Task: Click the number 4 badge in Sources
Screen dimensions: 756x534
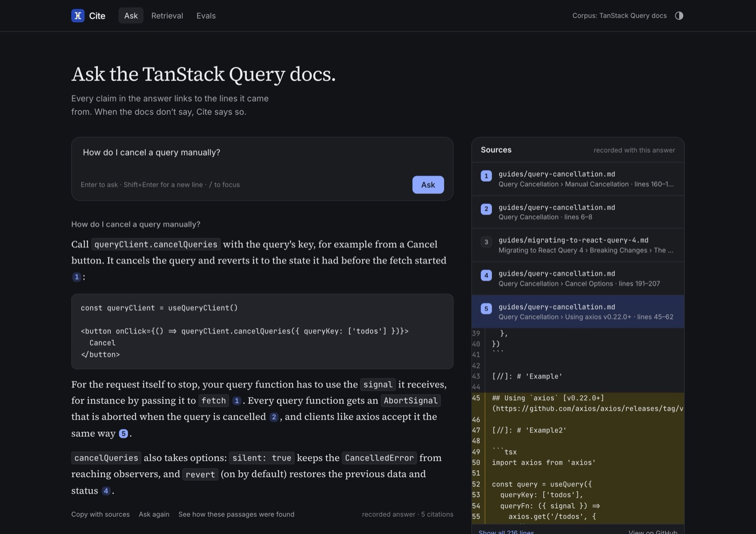Action: [486, 275]
